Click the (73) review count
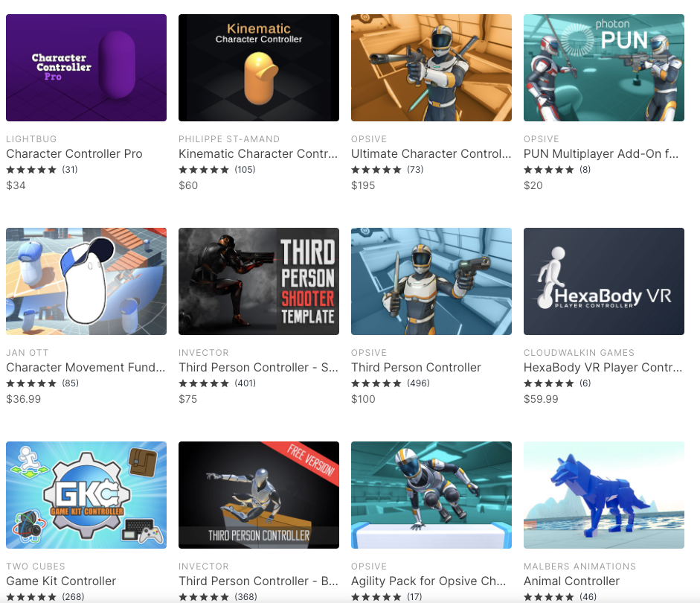This screenshot has height=603, width=700. pyautogui.click(x=415, y=170)
